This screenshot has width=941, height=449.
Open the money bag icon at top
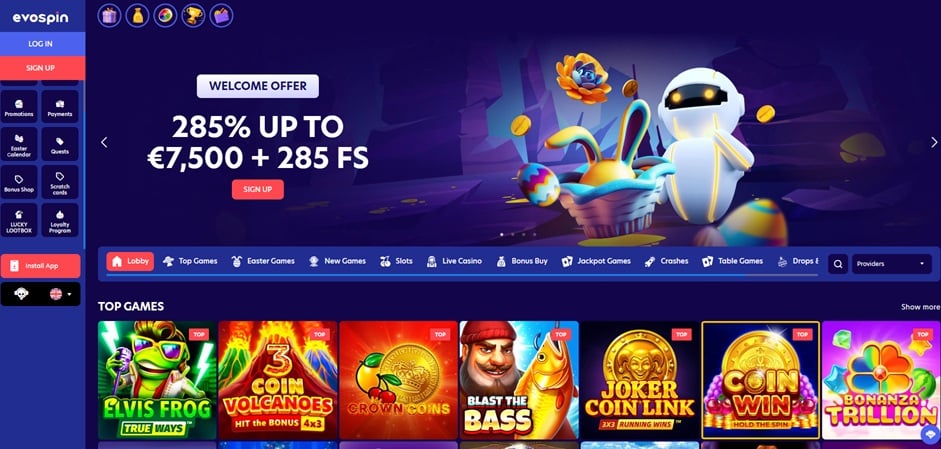coord(137,16)
